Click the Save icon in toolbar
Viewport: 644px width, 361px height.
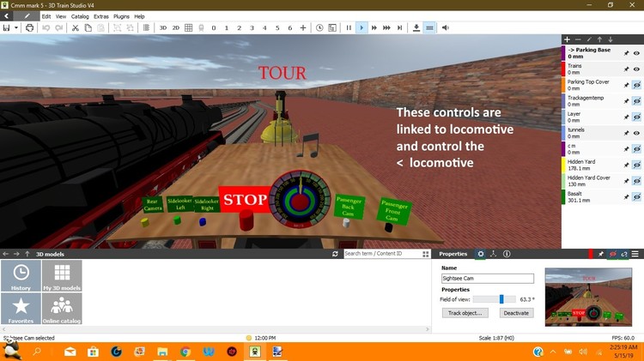click(6, 28)
